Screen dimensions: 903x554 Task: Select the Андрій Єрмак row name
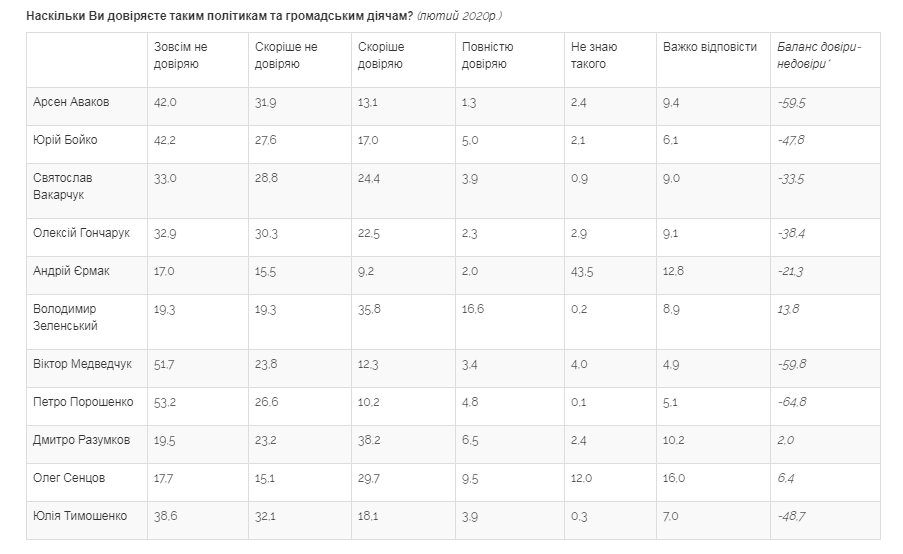[72, 271]
